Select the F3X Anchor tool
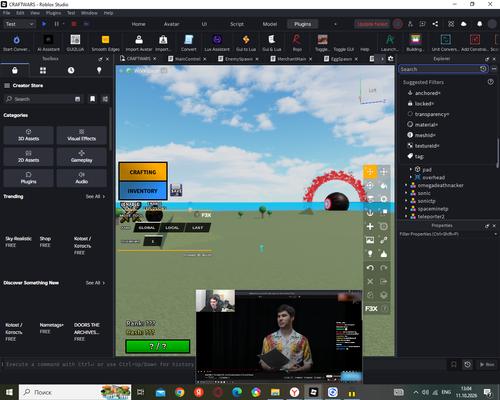This screenshot has width=500, height=400. point(370,213)
